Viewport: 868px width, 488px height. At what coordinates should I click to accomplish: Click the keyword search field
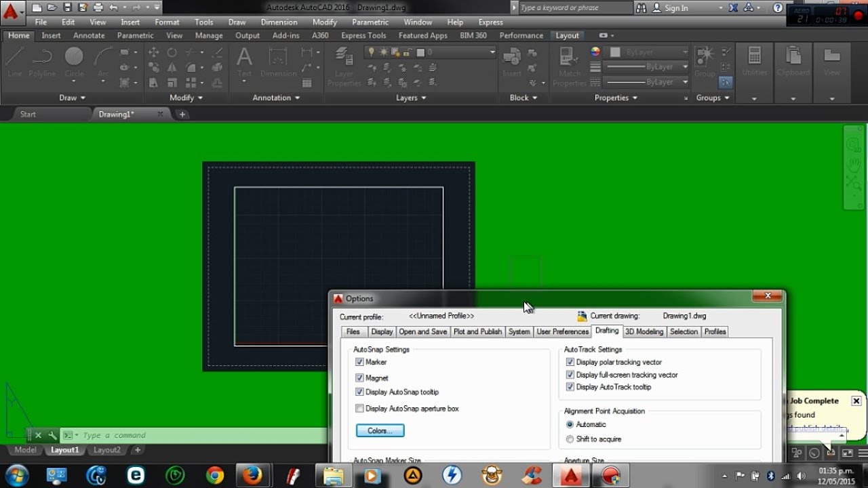tap(575, 8)
